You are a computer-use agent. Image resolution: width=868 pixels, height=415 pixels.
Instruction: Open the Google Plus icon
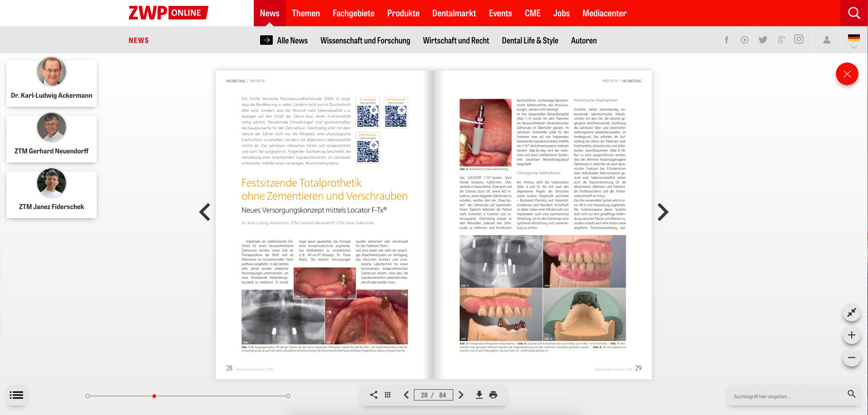[x=781, y=40]
